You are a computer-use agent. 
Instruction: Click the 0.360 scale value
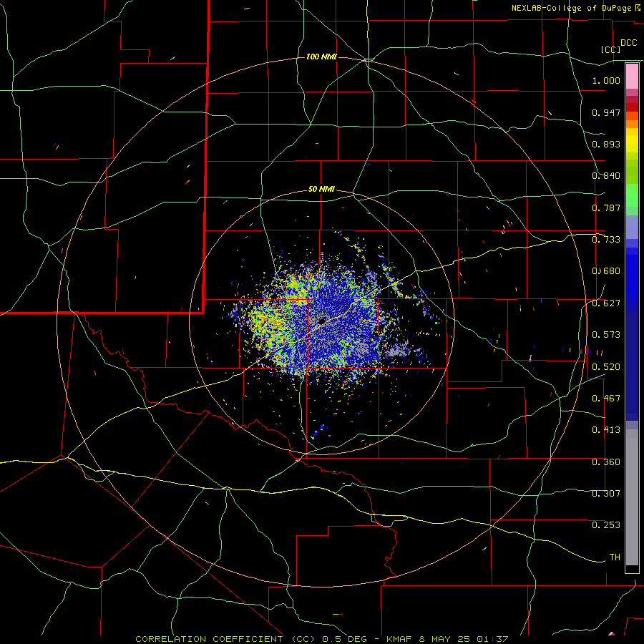(606, 462)
